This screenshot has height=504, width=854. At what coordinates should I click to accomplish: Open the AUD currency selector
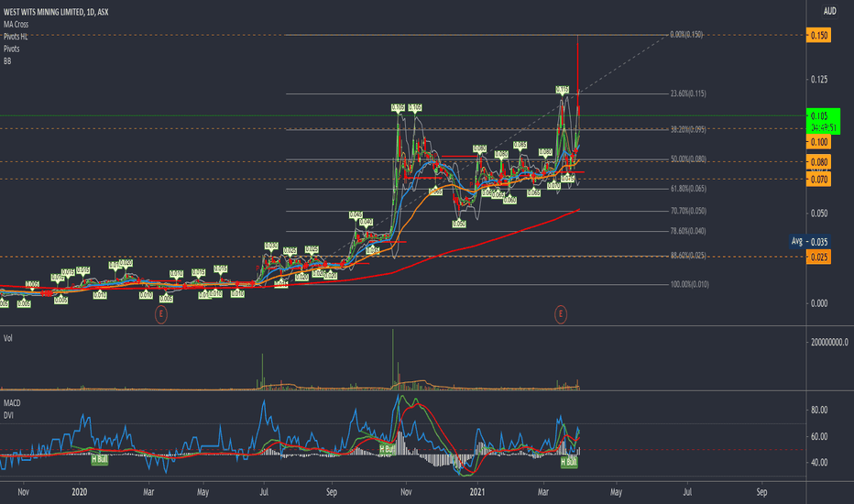coord(829,11)
